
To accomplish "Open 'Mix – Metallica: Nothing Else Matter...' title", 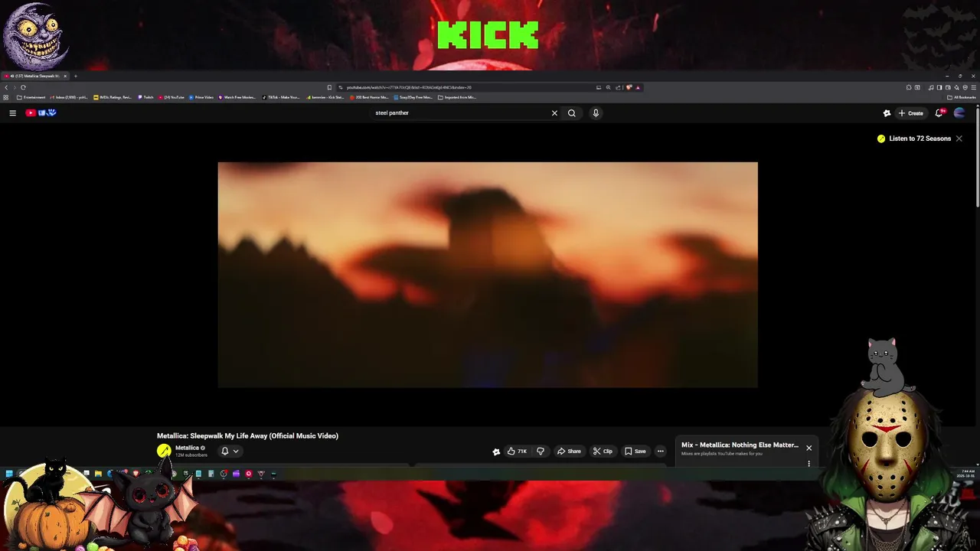I will tap(740, 445).
